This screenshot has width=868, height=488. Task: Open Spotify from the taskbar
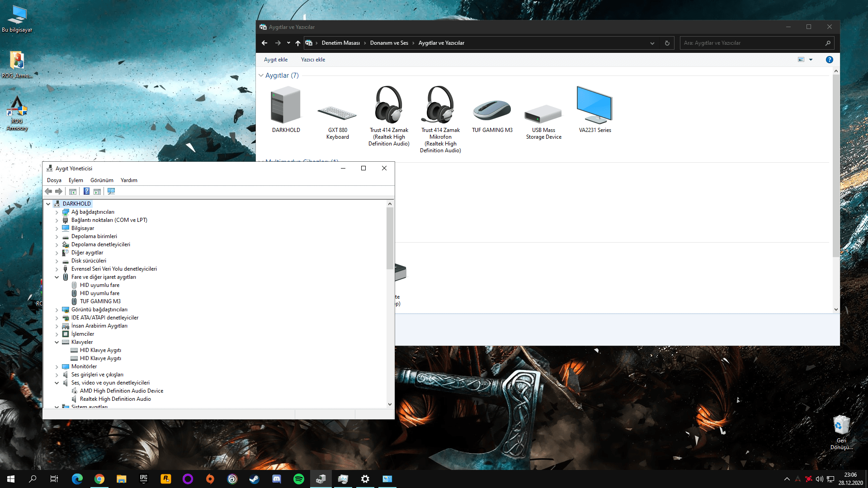298,479
